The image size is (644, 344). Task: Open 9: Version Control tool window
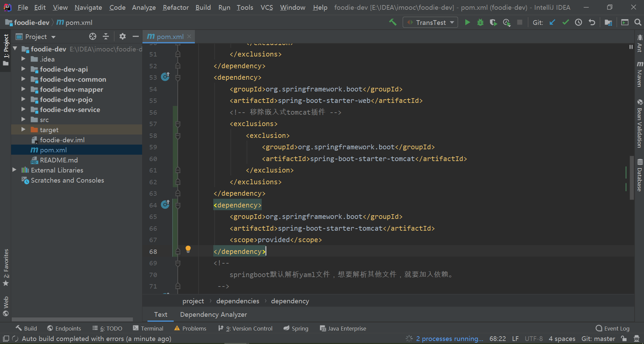(x=245, y=328)
